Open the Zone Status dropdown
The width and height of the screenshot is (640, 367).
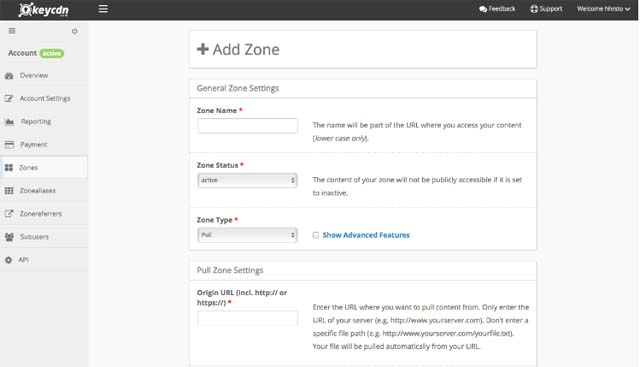[247, 180]
